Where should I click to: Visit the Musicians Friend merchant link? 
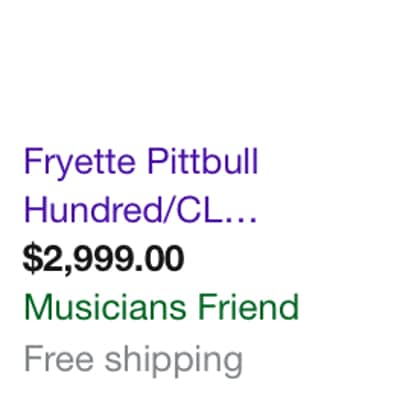(x=162, y=307)
